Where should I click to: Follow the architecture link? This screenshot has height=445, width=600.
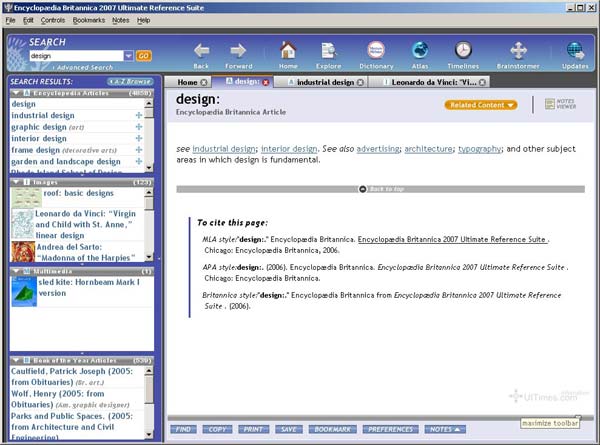coord(428,149)
